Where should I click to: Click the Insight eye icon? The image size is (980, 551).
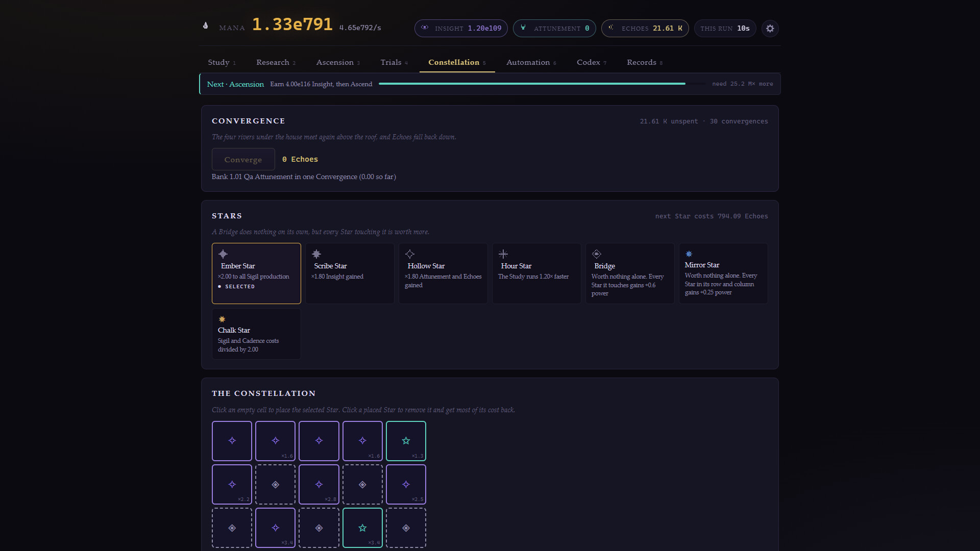[x=425, y=28]
